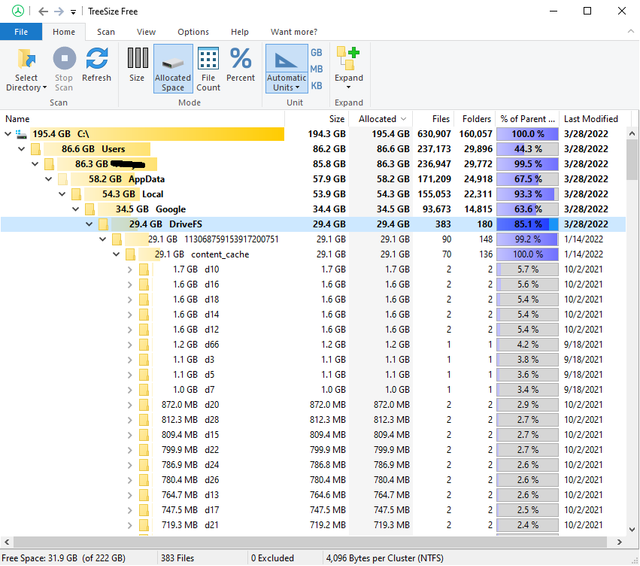640x566 pixels.
Task: Collapse the Users folder
Action: (21, 149)
